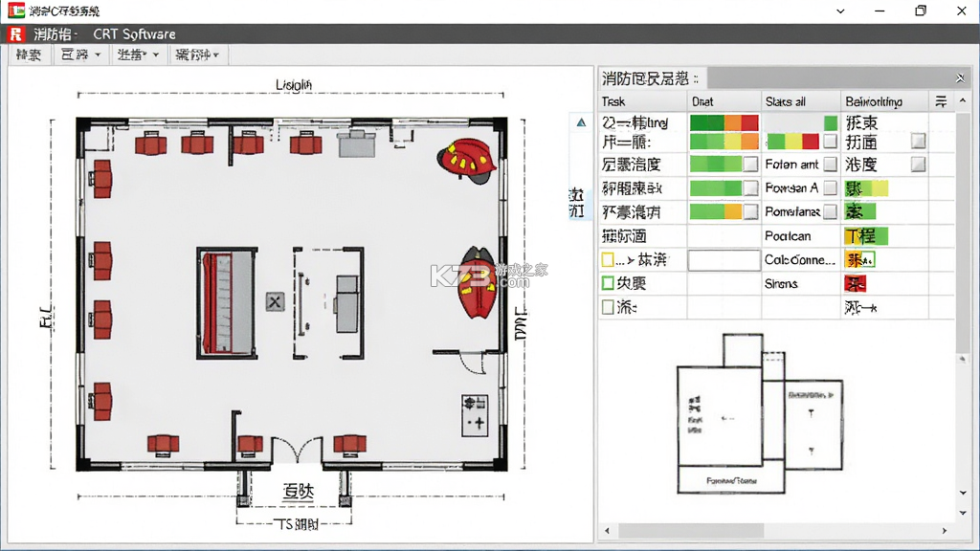Screen dimensions: 980x551
Task: Click the X marker box on floor plan
Action: [275, 302]
